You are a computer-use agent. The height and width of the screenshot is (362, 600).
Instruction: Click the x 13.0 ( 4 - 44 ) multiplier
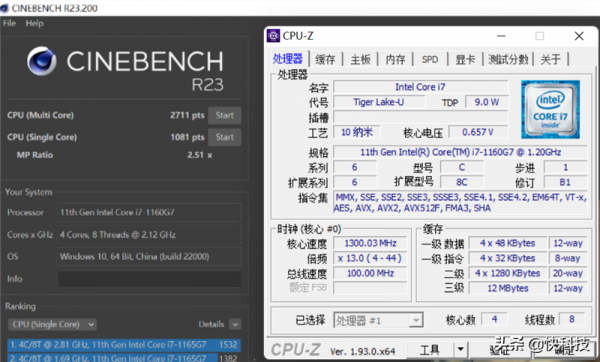pyautogui.click(x=370, y=258)
